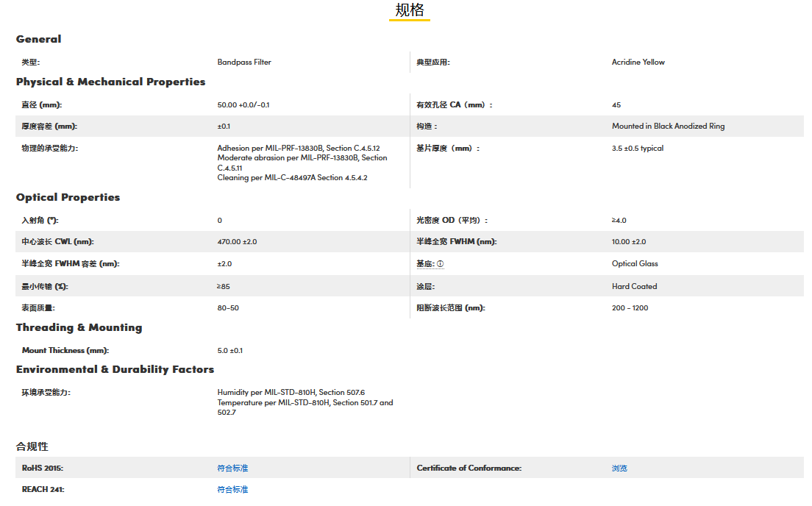Open the REACH 241 符合标准 link

click(x=232, y=490)
